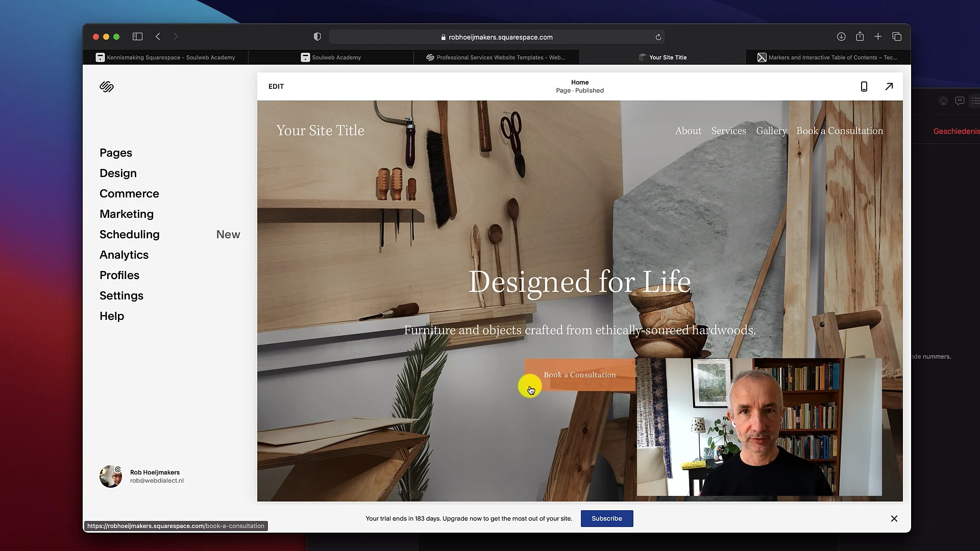Image resolution: width=980 pixels, height=551 pixels.
Task: Dismiss the trial banner with X
Action: (x=894, y=519)
